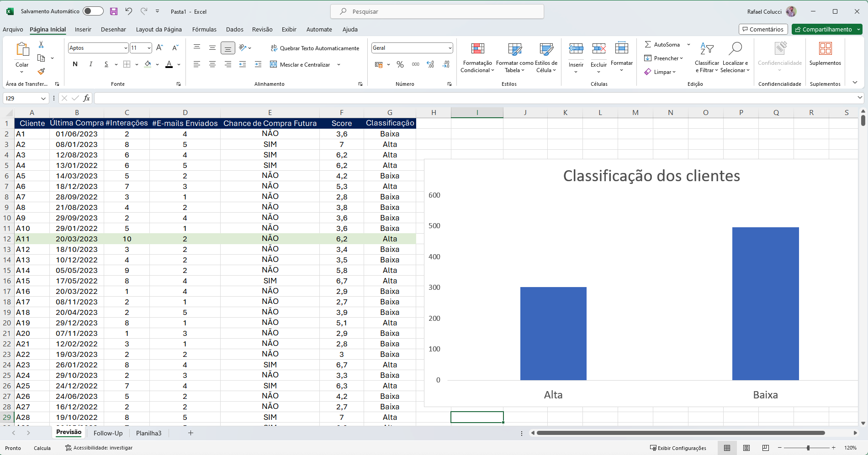This screenshot has height=455, width=868.
Task: Open the font size dropdown
Action: 149,47
